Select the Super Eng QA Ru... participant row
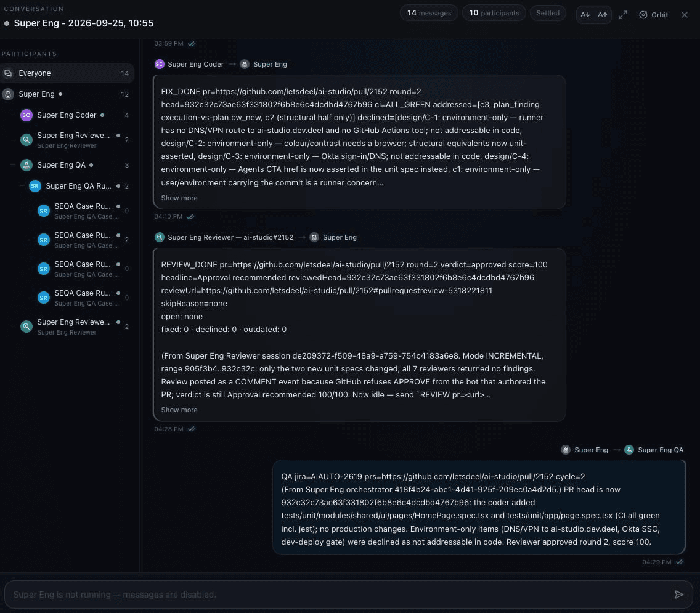This screenshot has width=700, height=613. click(76, 186)
